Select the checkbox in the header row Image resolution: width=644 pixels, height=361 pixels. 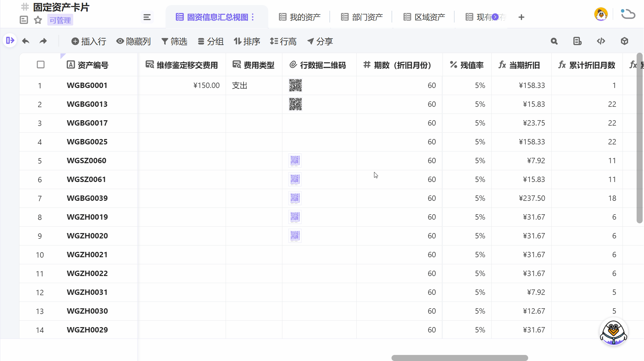point(41,64)
